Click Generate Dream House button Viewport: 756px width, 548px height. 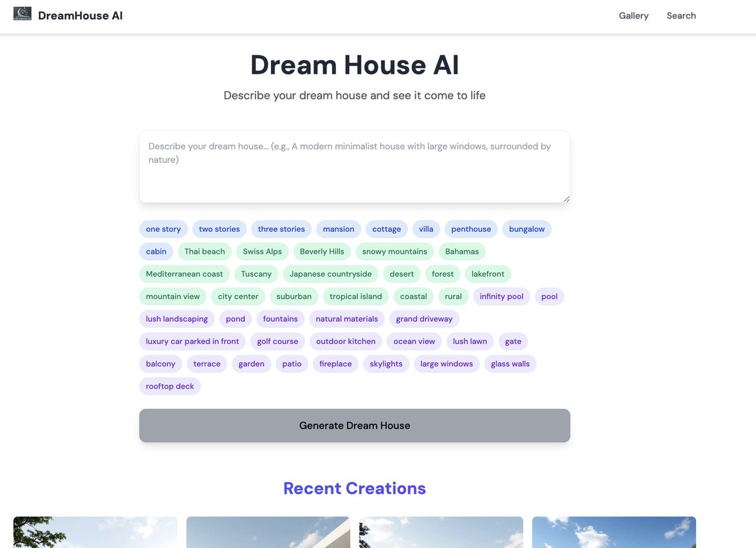(355, 425)
